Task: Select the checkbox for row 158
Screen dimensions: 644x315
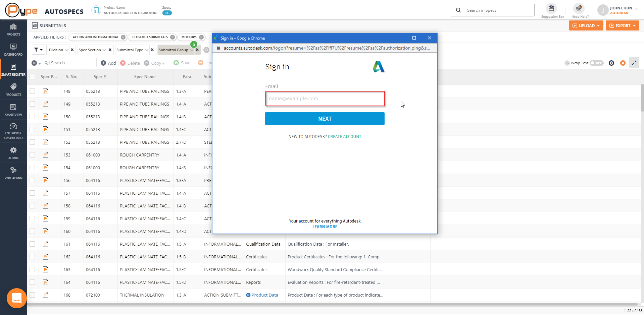Action: (x=32, y=206)
